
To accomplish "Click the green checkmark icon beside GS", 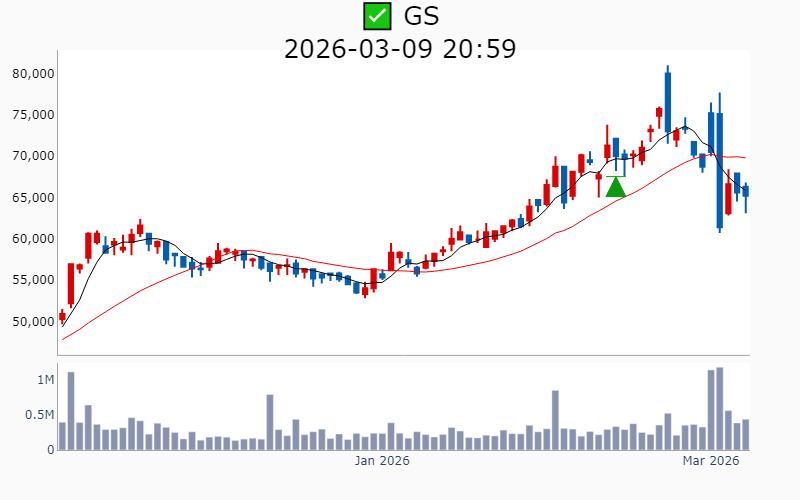I will click(376, 16).
